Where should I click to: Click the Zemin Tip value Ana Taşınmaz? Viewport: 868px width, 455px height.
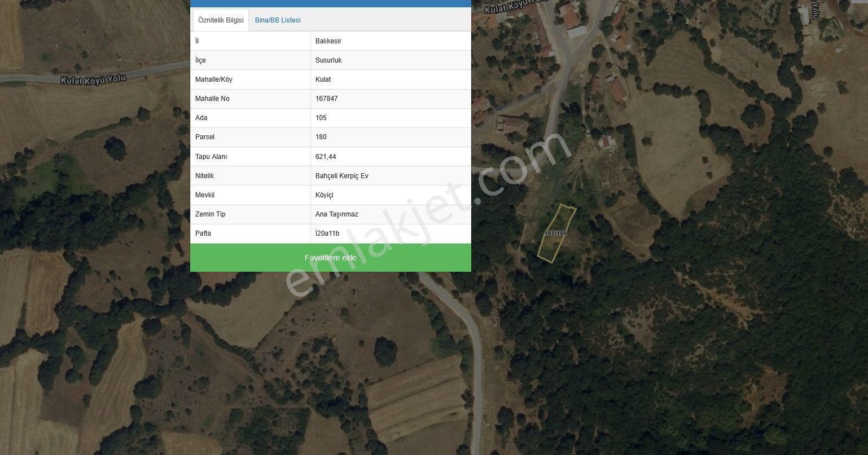[337, 214]
